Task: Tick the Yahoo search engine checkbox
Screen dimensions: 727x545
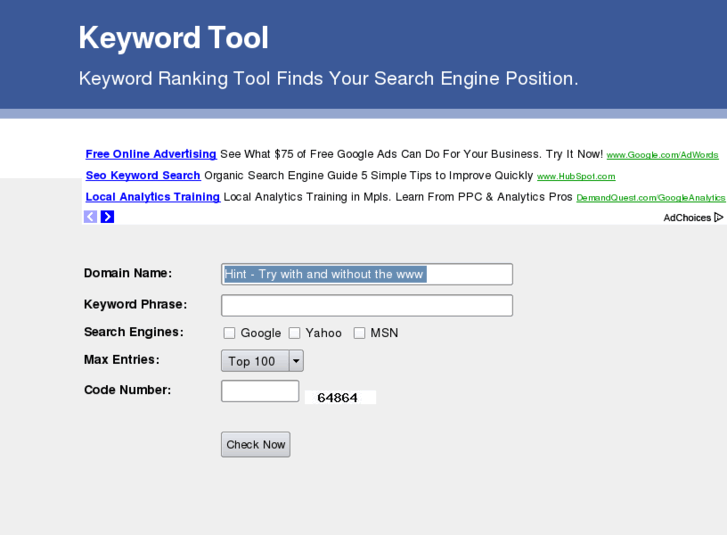Action: [x=295, y=333]
